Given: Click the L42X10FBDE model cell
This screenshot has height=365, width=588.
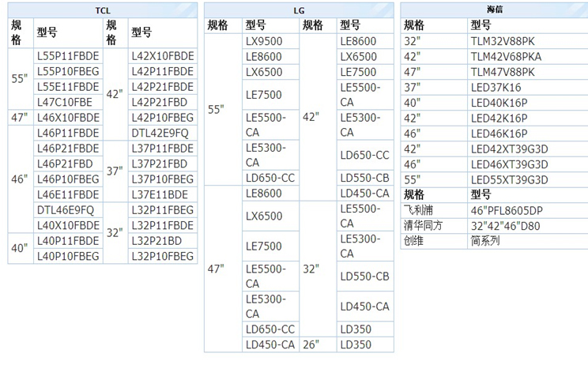Looking at the screenshot, I should (x=162, y=57).
